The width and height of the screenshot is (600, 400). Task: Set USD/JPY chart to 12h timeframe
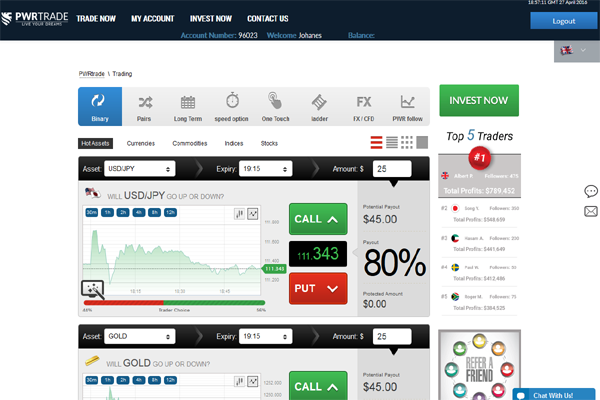(170, 212)
